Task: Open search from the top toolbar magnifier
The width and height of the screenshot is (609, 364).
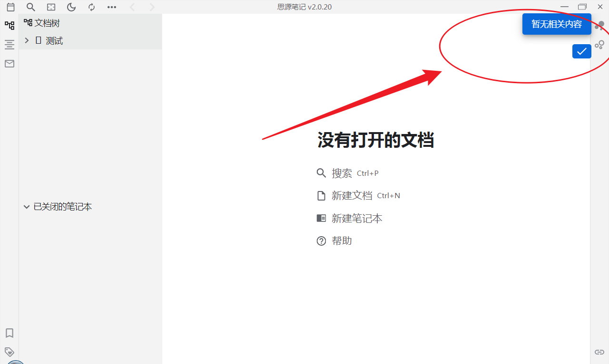Action: click(31, 7)
